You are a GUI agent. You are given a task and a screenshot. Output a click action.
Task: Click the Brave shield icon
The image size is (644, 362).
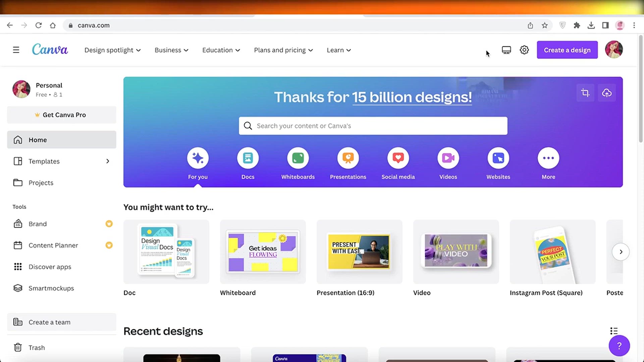tap(563, 25)
